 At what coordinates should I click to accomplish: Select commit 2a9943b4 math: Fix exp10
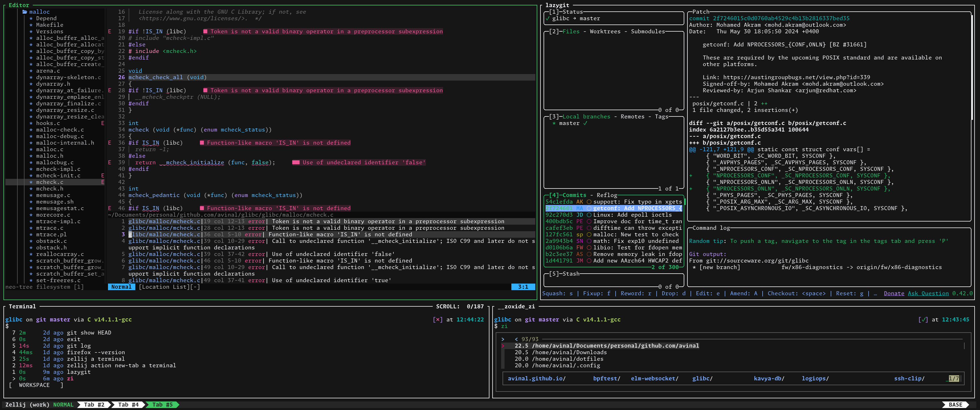pyautogui.click(x=614, y=241)
